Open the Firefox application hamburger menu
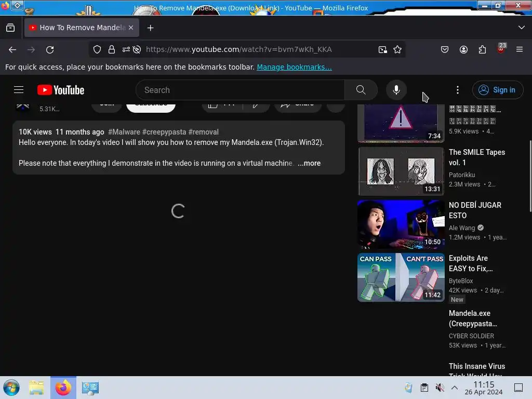532x399 pixels. pyautogui.click(x=519, y=49)
